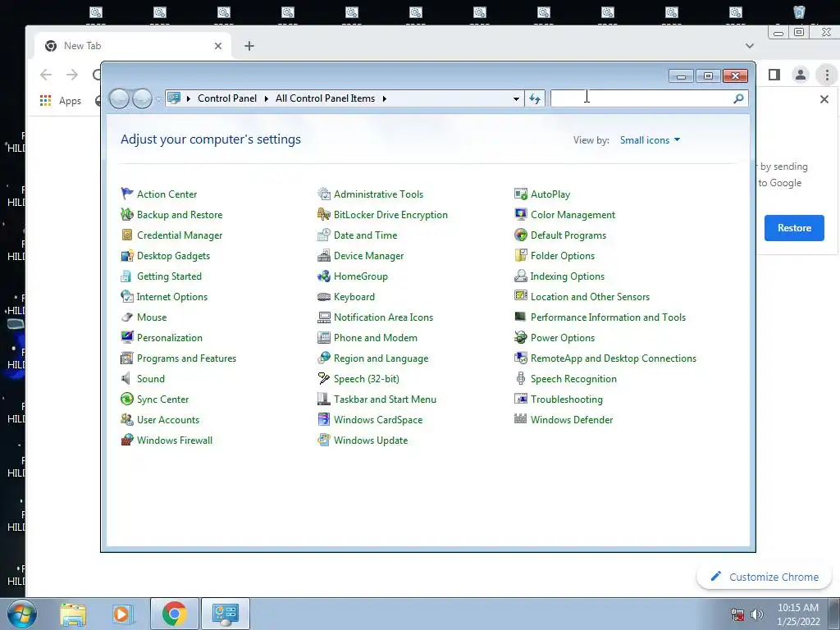
Task: Open Getting Started link
Action: click(169, 276)
